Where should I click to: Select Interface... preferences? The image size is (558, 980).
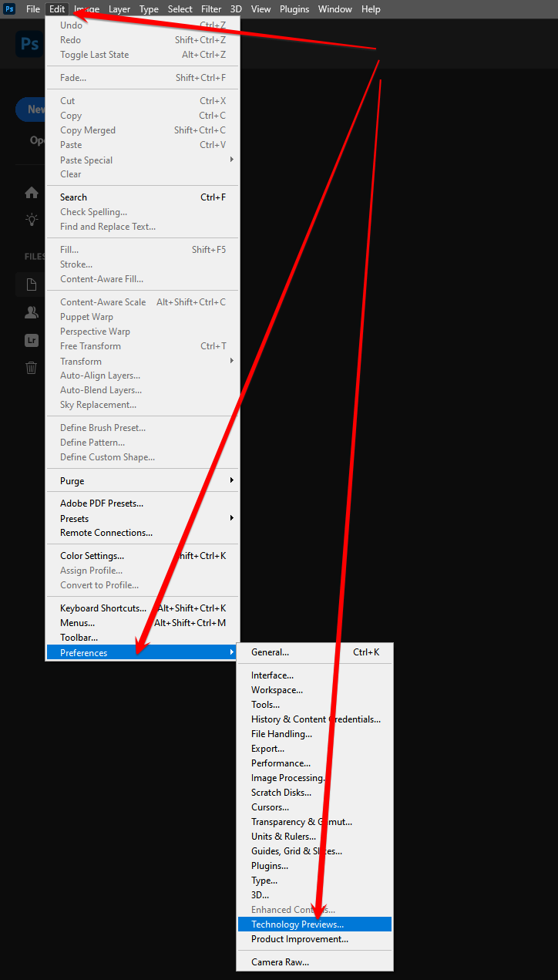click(x=314, y=675)
